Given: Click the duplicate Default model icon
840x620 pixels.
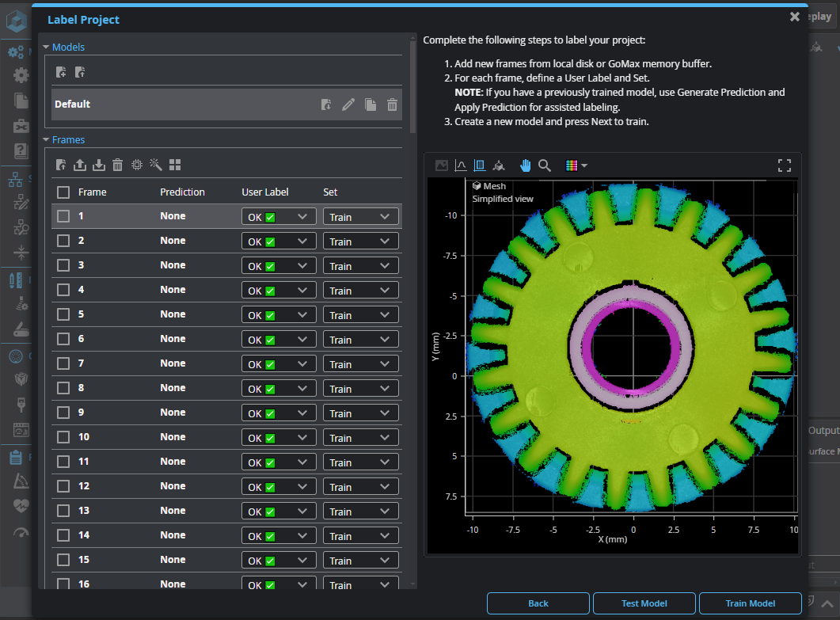Looking at the screenshot, I should [370, 105].
